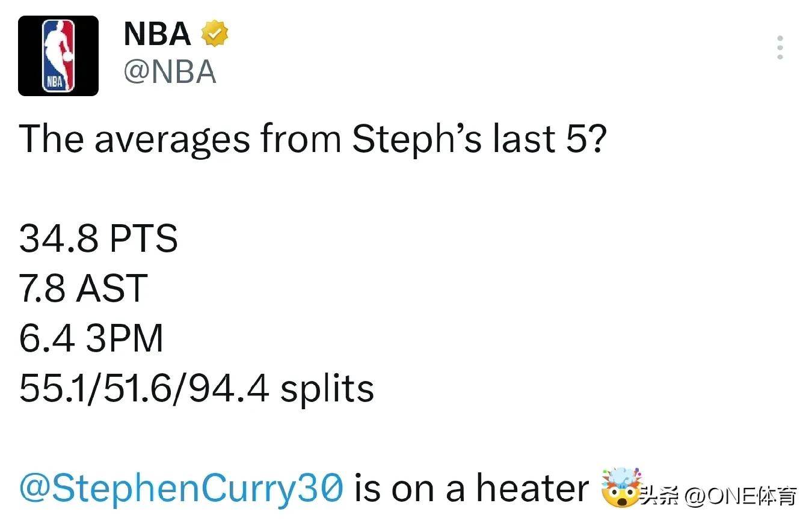The image size is (812, 521).
Task: Open the @StephenCurry30 mention link
Action: point(182,489)
